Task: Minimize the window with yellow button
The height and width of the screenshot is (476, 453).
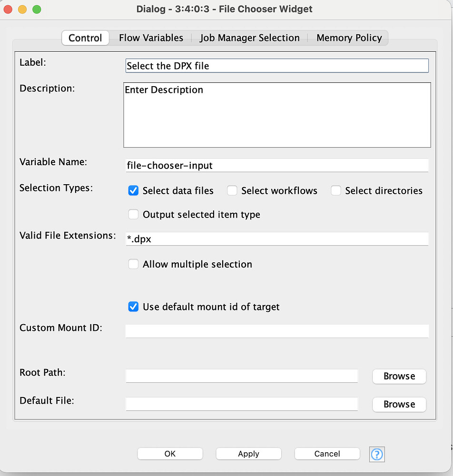Action: click(x=22, y=9)
